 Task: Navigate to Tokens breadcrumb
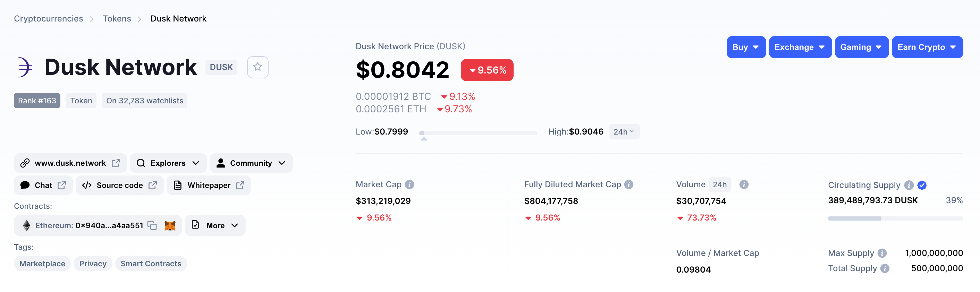coord(117,19)
